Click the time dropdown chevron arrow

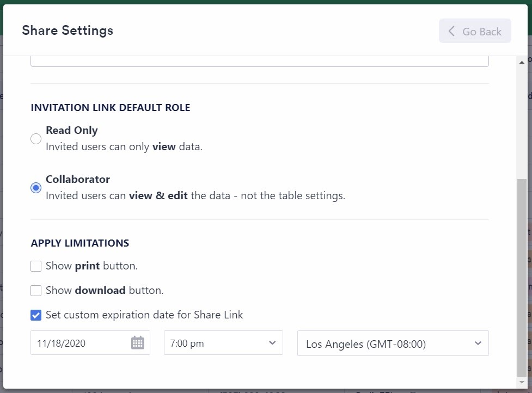click(x=272, y=343)
